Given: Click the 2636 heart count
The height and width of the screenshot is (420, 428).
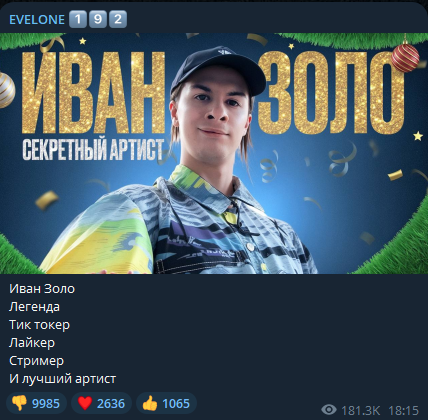Looking at the screenshot, I should [111, 404].
